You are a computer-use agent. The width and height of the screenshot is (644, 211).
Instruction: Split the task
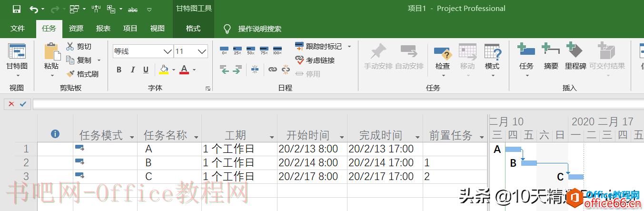pyautogui.click(x=255, y=70)
